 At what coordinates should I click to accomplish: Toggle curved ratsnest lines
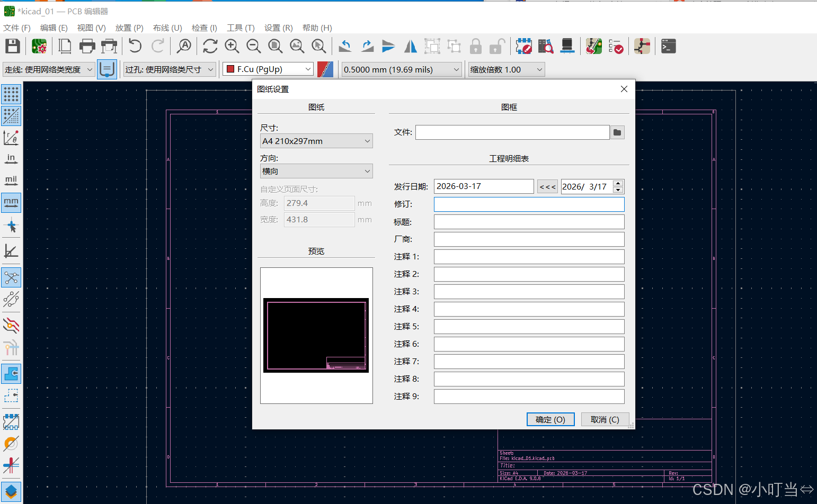(x=11, y=300)
